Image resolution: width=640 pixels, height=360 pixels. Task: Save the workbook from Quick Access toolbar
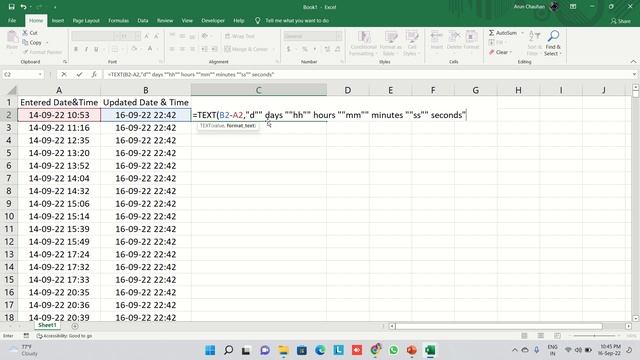coord(11,7)
